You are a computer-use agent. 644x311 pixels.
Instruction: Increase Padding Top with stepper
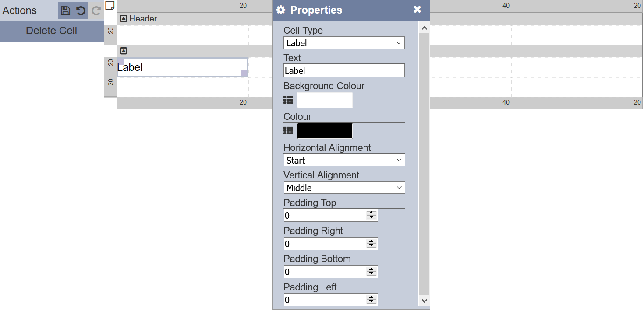click(372, 213)
